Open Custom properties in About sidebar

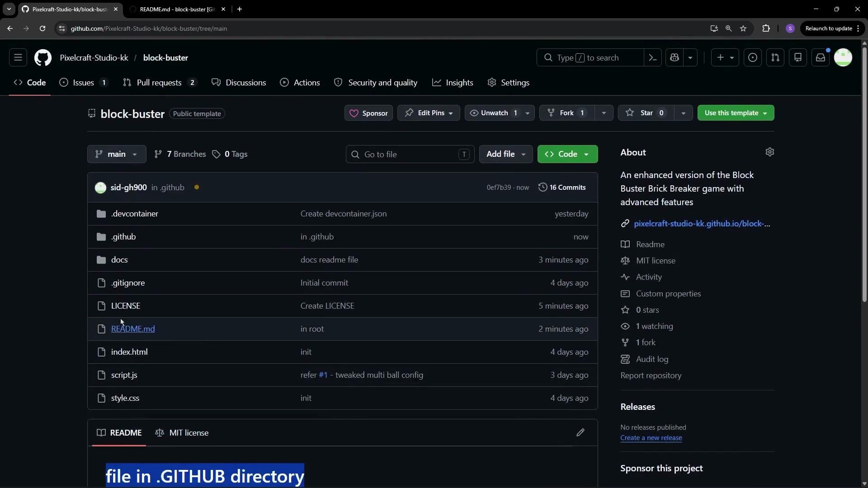pyautogui.click(x=668, y=294)
